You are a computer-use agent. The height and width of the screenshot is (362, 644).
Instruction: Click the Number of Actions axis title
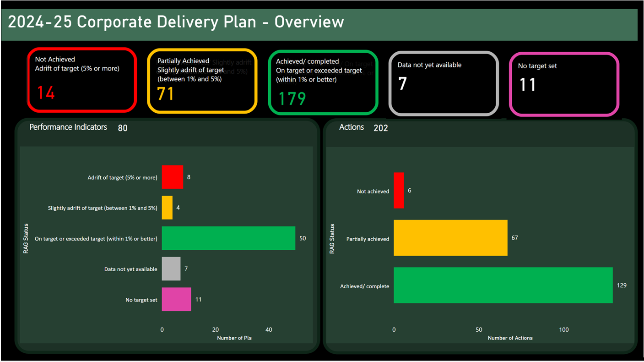[x=510, y=338]
